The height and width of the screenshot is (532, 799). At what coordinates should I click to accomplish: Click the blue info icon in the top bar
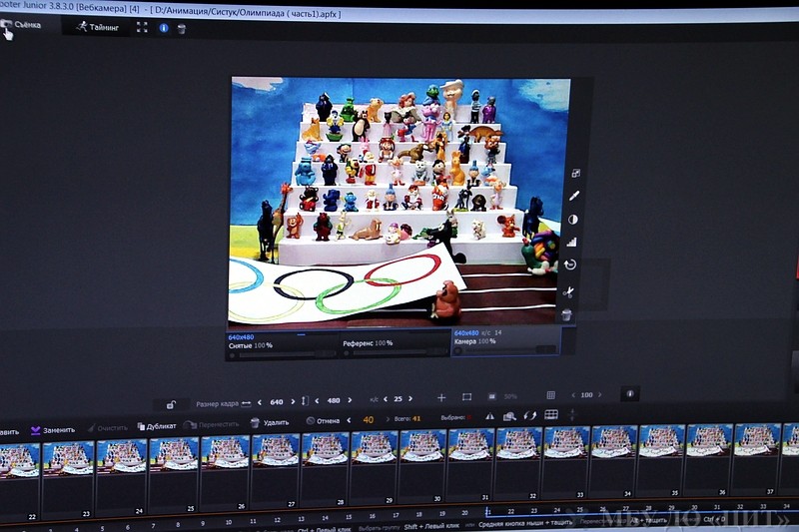coord(164,28)
